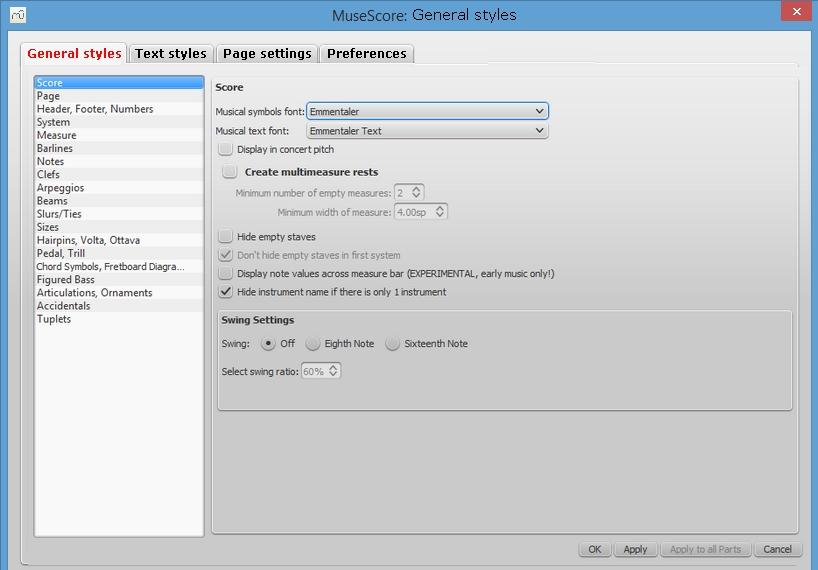
Task: Click the MuseScore app icon in title bar
Action: pyautogui.click(x=18, y=15)
